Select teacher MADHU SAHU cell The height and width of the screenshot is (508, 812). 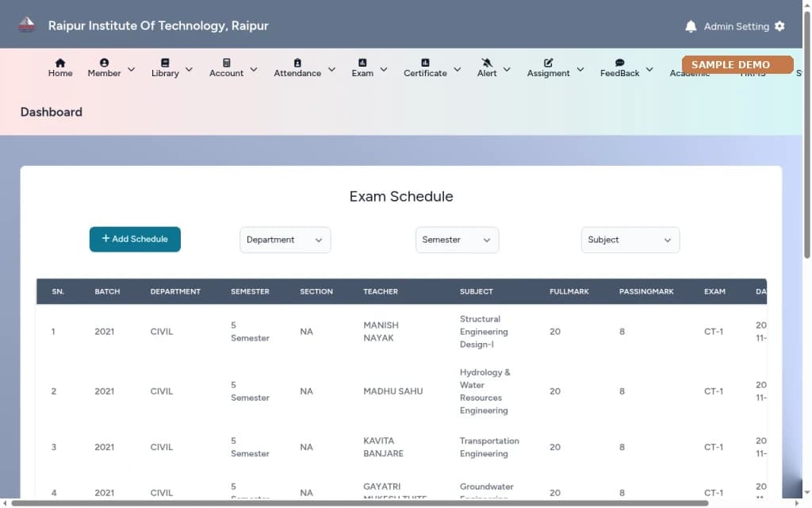point(393,391)
